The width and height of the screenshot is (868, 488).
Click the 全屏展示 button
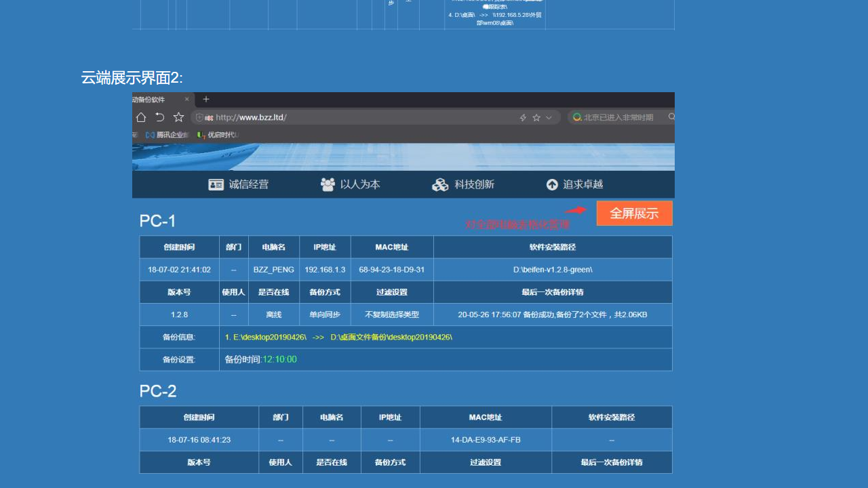(x=633, y=213)
